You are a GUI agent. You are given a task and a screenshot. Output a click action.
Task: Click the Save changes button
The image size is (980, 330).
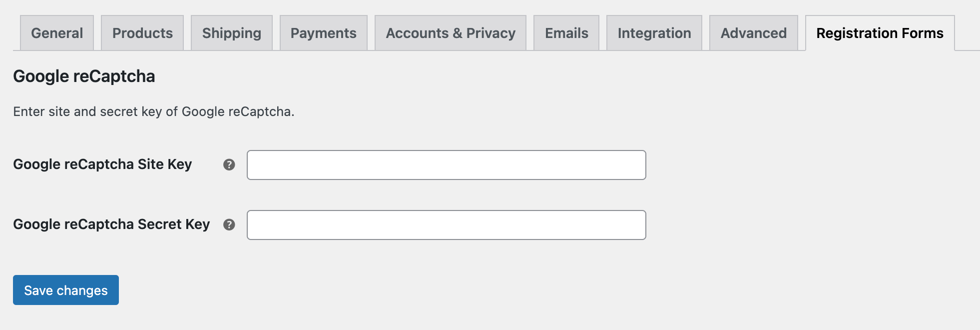(x=65, y=290)
